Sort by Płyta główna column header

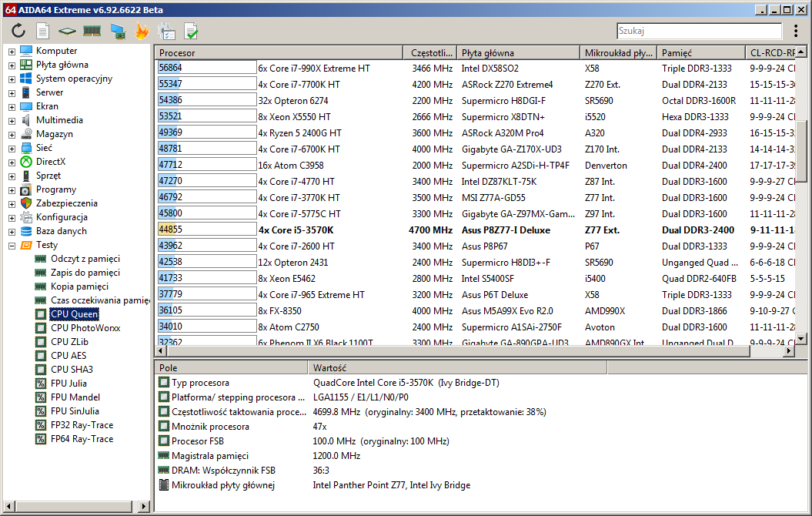tap(518, 53)
